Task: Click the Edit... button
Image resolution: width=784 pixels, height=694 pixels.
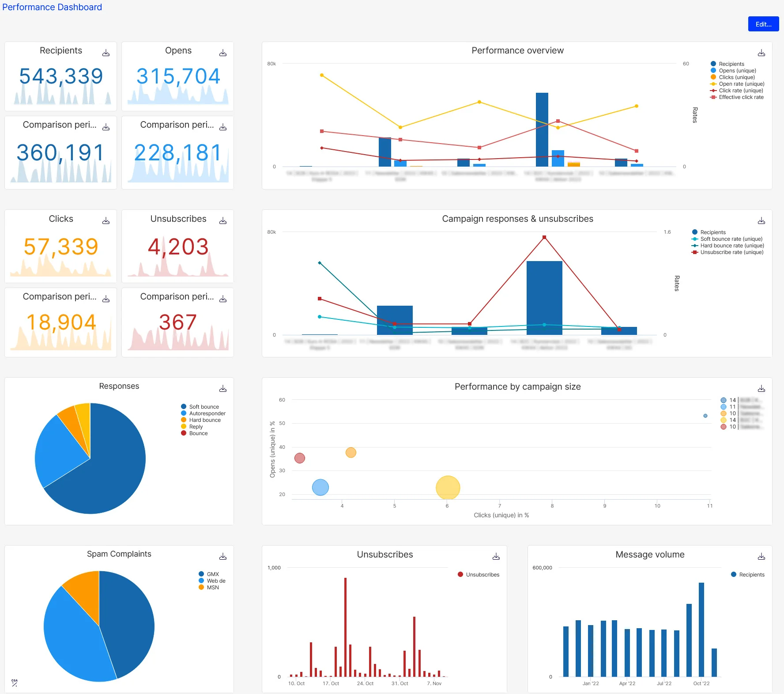Action: click(763, 24)
